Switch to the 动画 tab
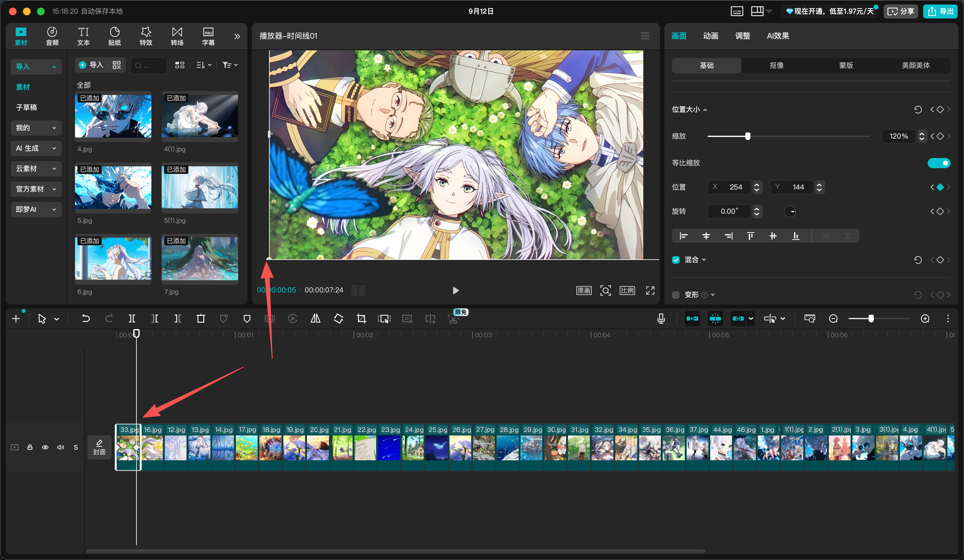The width and height of the screenshot is (964, 560). [710, 36]
